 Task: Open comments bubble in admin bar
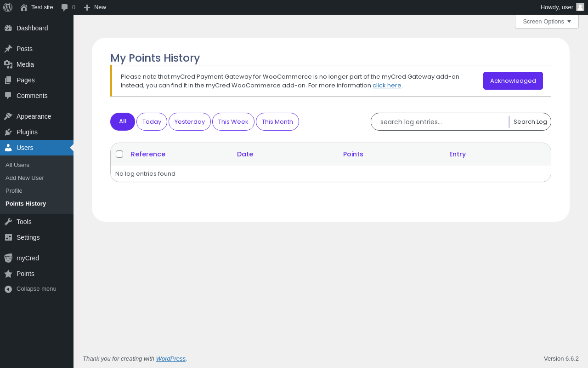[65, 7]
